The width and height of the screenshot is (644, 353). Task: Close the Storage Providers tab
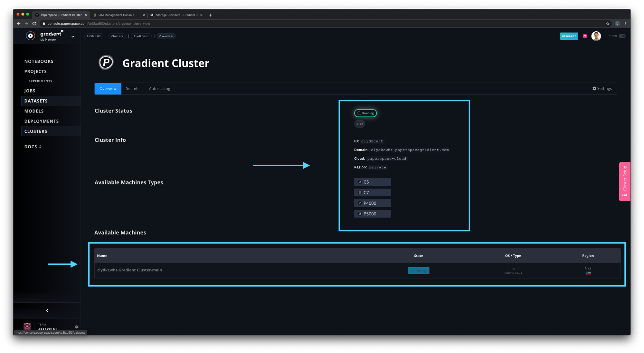(x=201, y=15)
